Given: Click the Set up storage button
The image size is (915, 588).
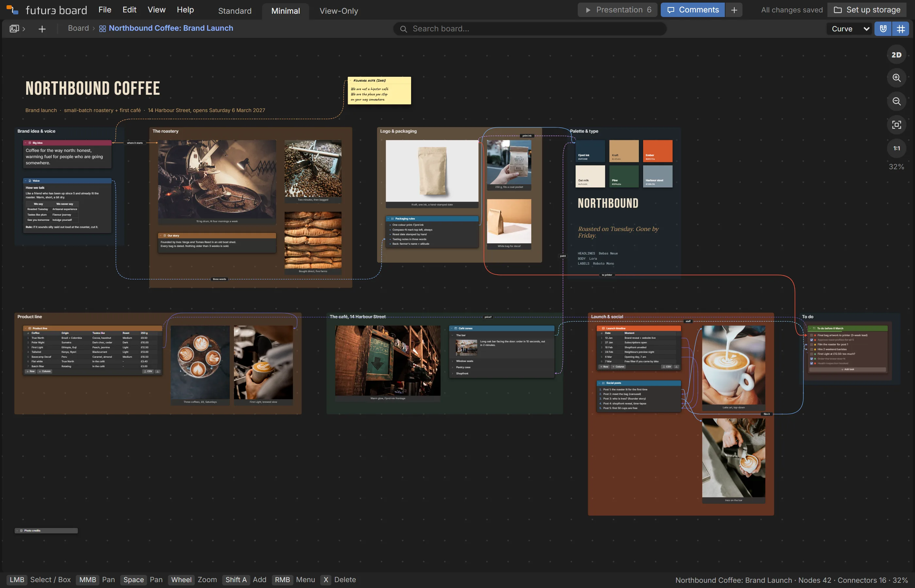Looking at the screenshot, I should pos(867,10).
